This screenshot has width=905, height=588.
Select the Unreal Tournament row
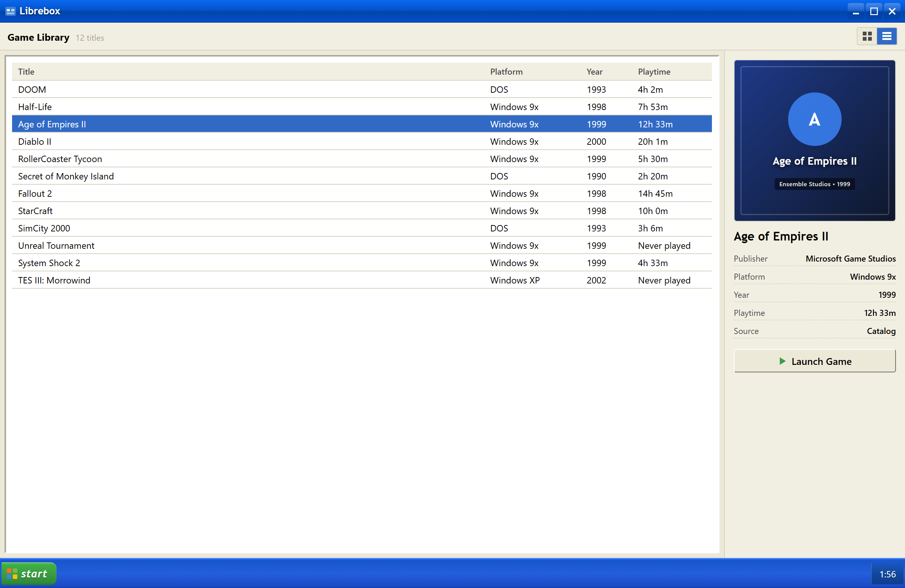coord(362,245)
